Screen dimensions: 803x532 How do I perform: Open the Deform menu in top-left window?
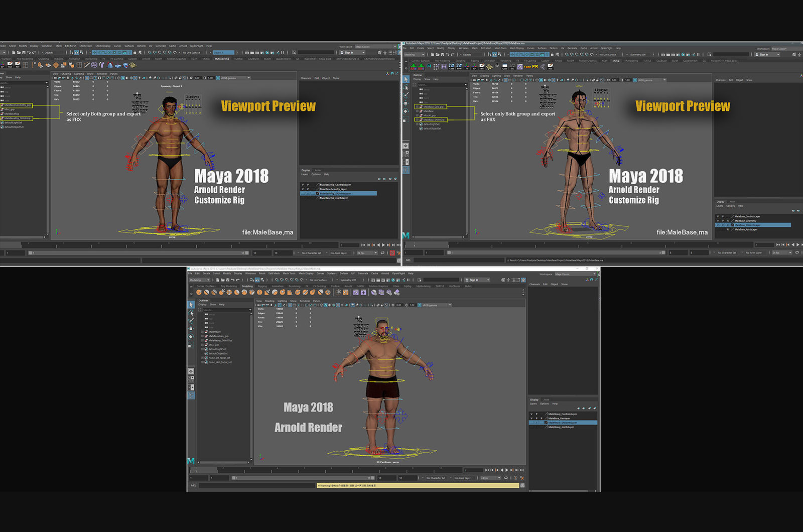click(142, 46)
